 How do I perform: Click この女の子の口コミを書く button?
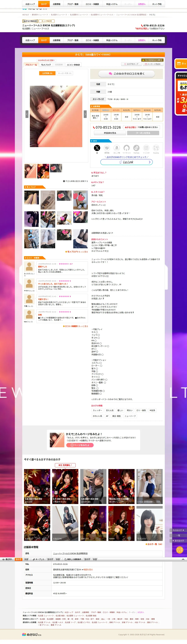127,74
